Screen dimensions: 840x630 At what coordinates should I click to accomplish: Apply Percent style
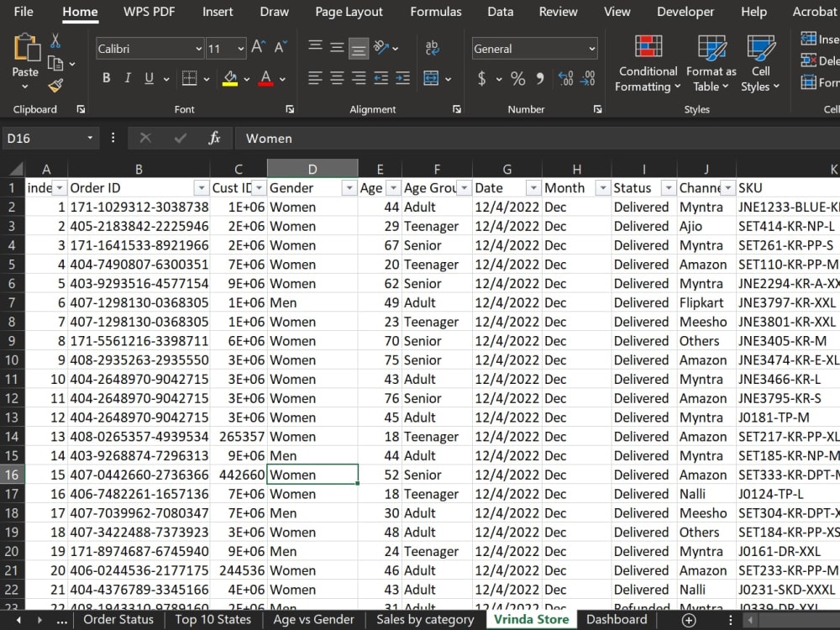click(x=517, y=79)
